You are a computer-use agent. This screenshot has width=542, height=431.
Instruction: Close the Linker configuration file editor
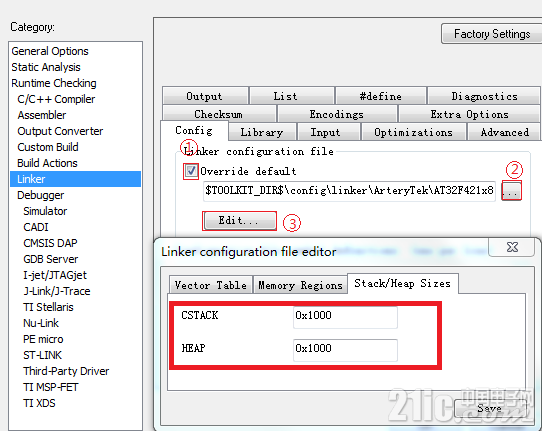click(x=512, y=247)
